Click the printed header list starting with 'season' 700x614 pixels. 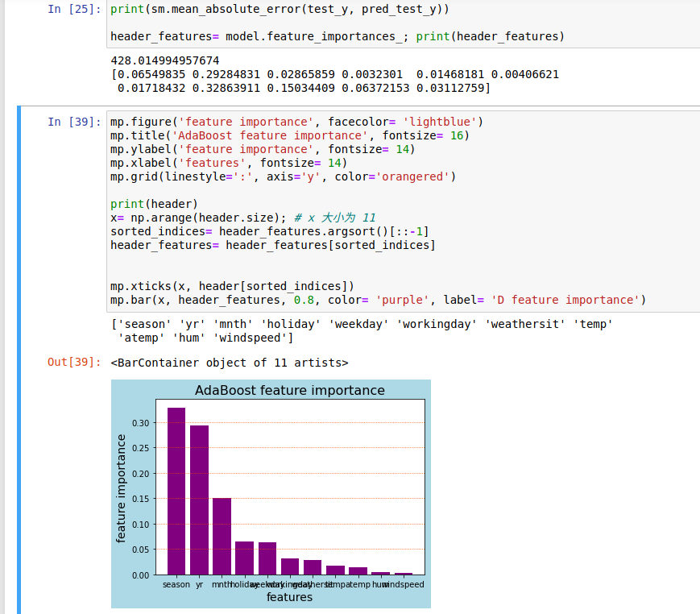(362, 324)
